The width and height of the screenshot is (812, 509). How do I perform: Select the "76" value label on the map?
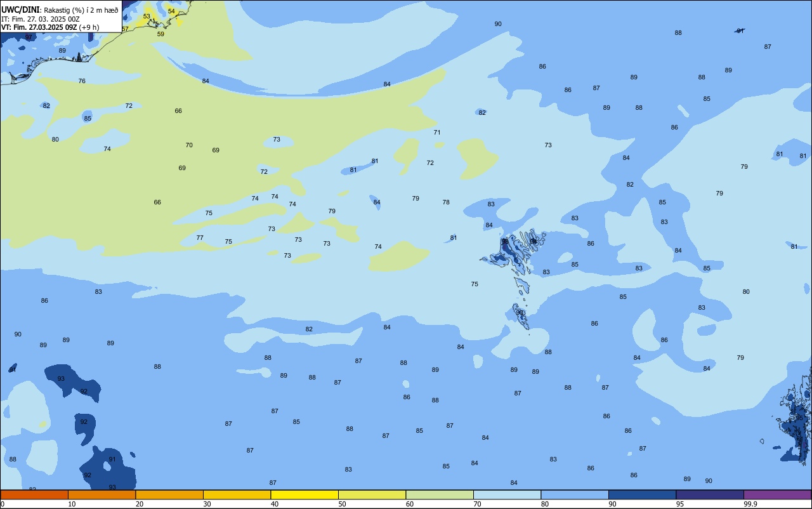pyautogui.click(x=82, y=81)
